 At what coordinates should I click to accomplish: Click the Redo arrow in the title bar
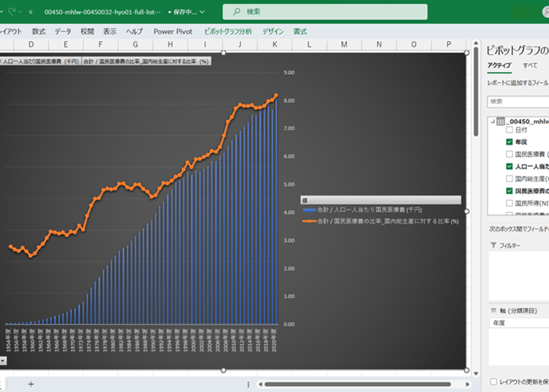click(x=12, y=12)
